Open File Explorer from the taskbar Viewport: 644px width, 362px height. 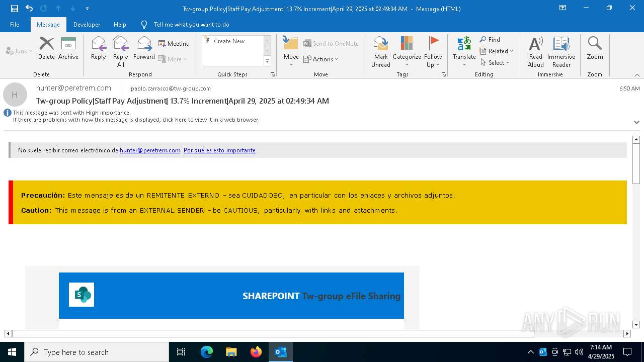tap(231, 352)
